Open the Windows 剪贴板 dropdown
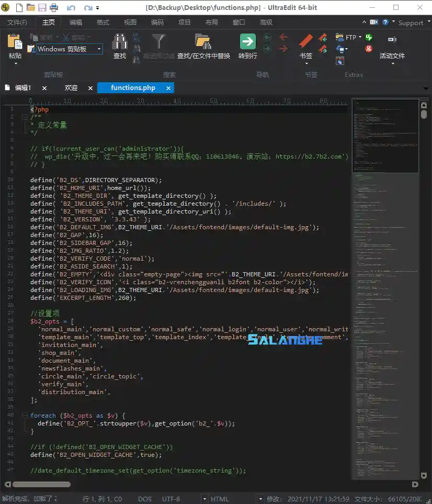Image resolution: width=432 pixels, height=504 pixels. click(99, 49)
